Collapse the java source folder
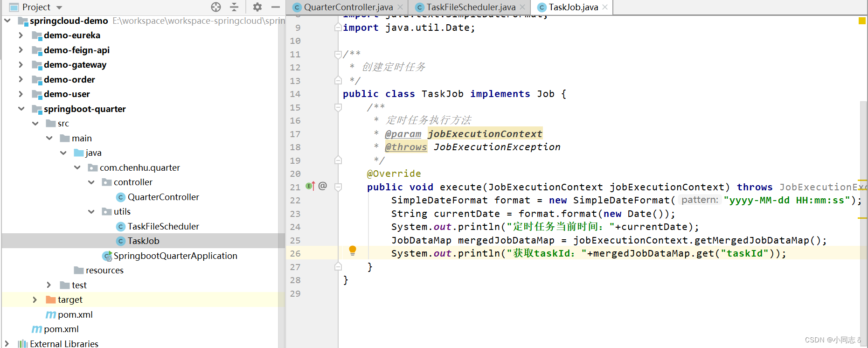 [63, 153]
